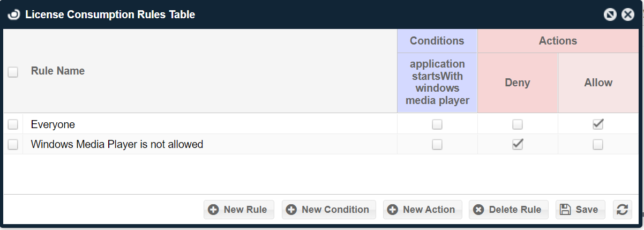Click the refresh icon button
The image size is (644, 230).
tap(622, 210)
